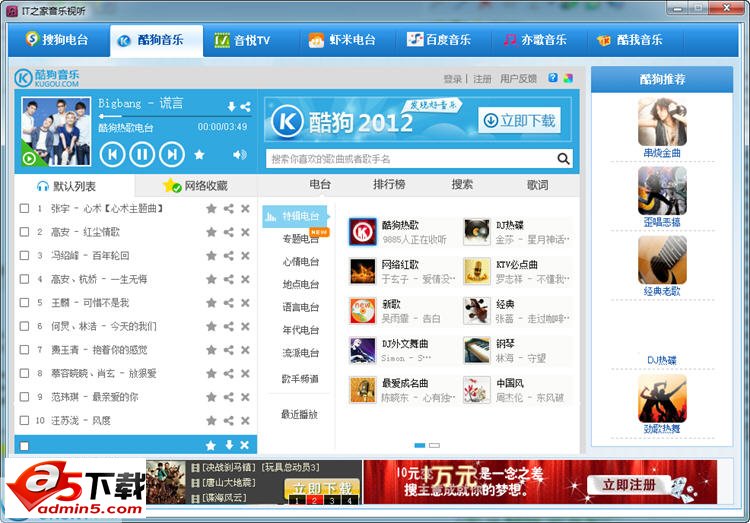
Task: Open 新歌 station disc icon
Action: coord(363,311)
